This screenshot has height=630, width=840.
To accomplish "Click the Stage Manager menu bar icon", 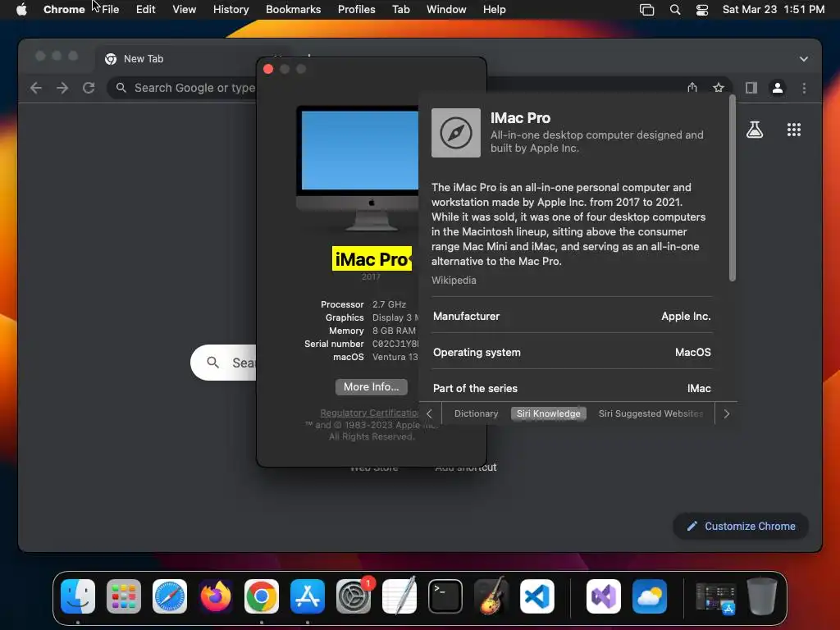I will (x=646, y=10).
